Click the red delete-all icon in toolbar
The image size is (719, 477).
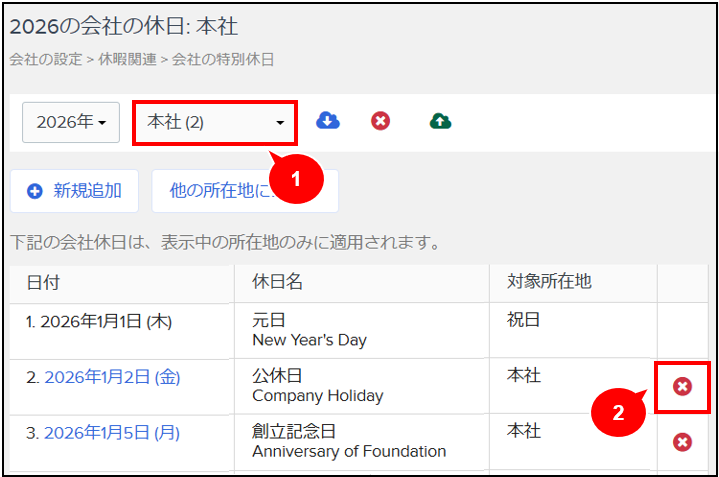(381, 121)
